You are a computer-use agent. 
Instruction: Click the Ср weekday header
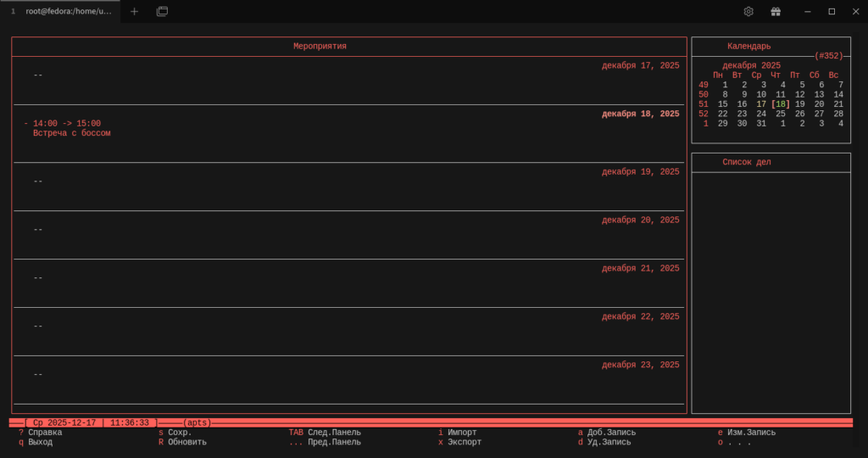pyautogui.click(x=756, y=75)
